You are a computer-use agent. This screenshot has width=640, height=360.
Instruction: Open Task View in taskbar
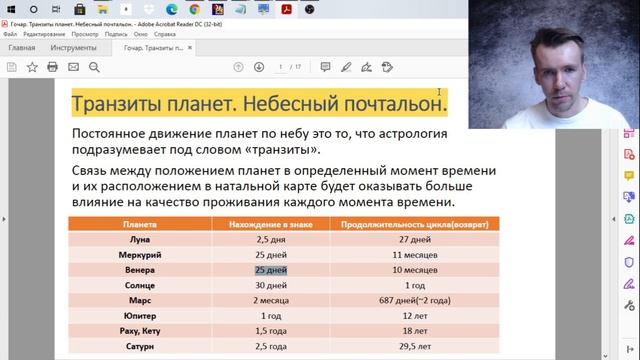(56, 9)
